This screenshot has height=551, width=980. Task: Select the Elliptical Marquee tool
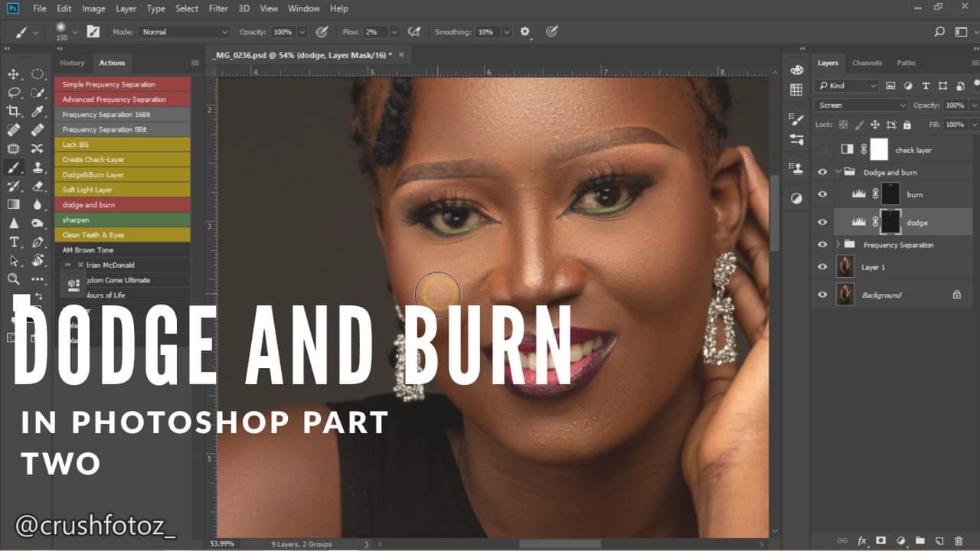38,74
